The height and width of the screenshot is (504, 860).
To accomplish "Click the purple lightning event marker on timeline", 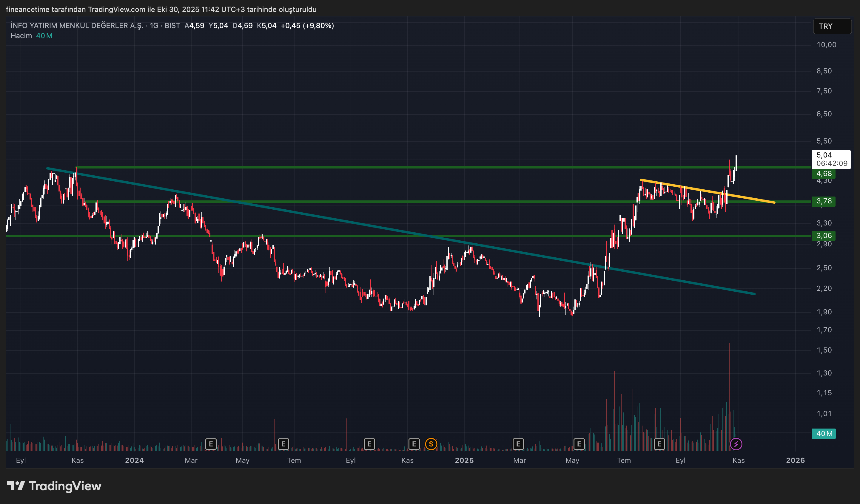I will (736, 444).
